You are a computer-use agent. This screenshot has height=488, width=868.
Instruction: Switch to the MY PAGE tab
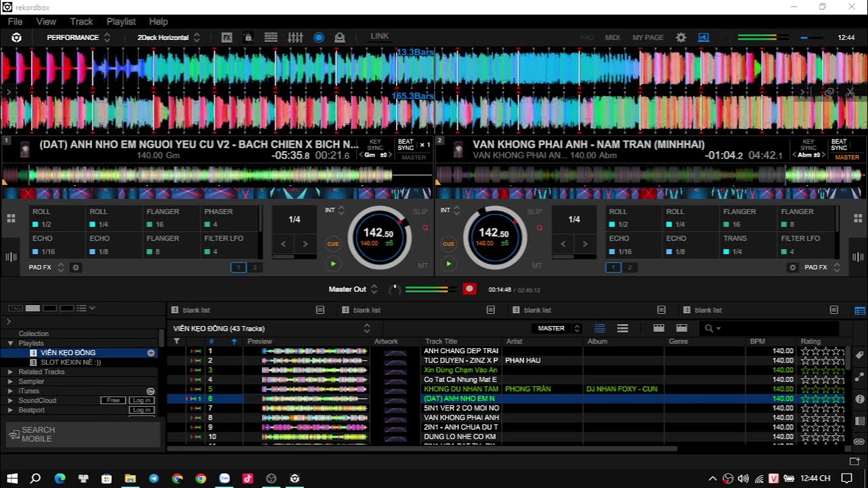pyautogui.click(x=648, y=37)
